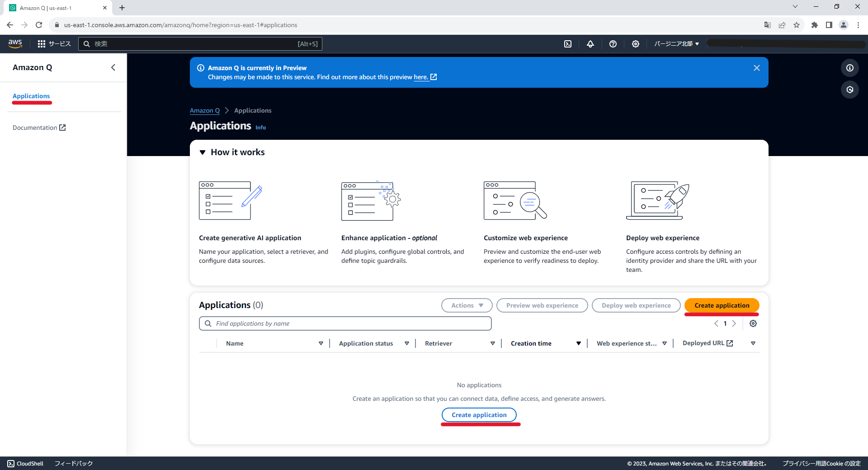Open table preferences gear above the applications list
Screen dimensions: 868x470
(753, 323)
